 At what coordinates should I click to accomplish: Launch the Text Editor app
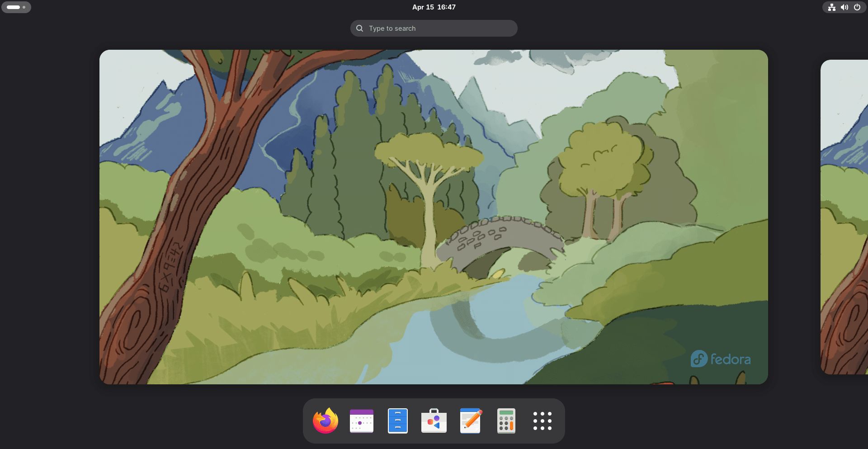(470, 421)
